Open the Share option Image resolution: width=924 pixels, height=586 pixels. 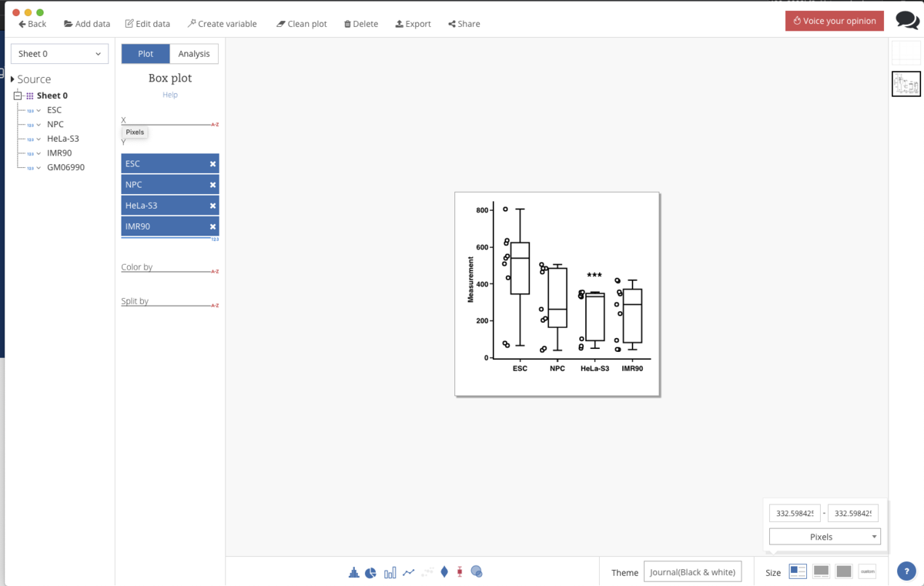point(464,24)
